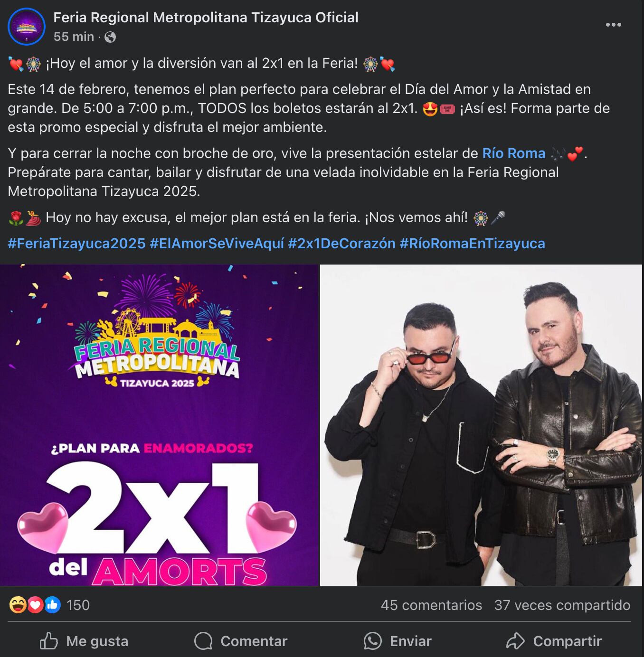Screen dimensions: 644x657
Task: Open the three-dot post options menu
Action: (613, 25)
